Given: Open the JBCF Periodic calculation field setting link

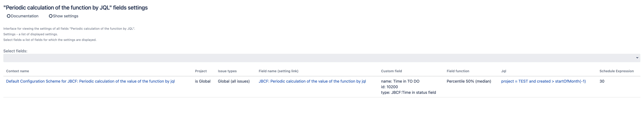Looking at the screenshot, I should [x=312, y=81].
